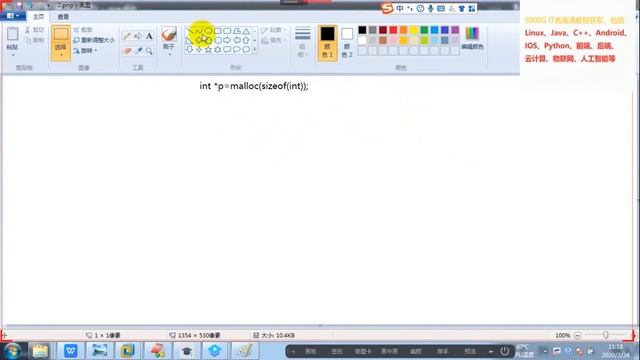Choose the purple palette swatch
Screen dimensions: 640x360
click(x=455, y=30)
